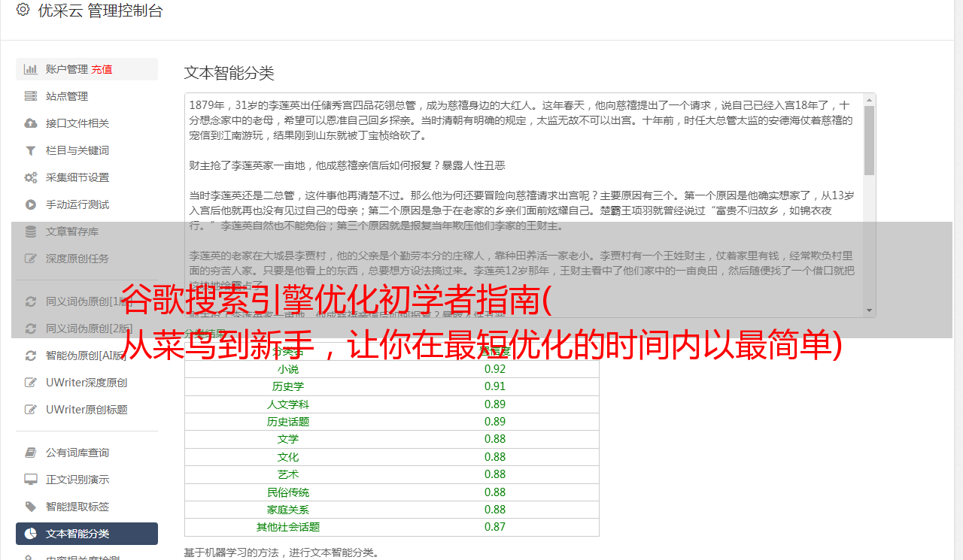
Task: Click the 0.89 value in the 人文学科 row
Action: coord(495,404)
